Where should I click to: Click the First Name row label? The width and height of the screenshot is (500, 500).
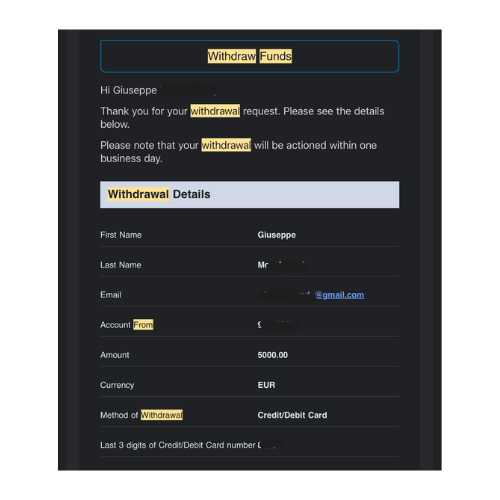[x=121, y=235]
